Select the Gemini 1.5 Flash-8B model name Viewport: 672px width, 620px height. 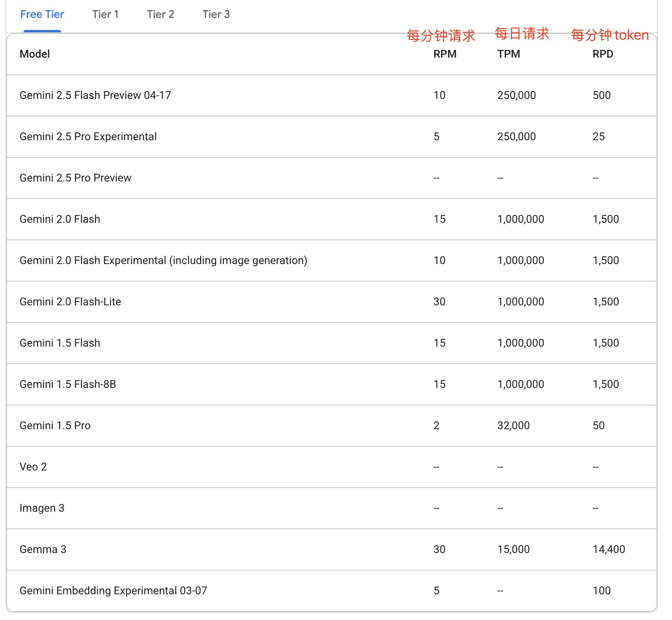click(x=68, y=384)
